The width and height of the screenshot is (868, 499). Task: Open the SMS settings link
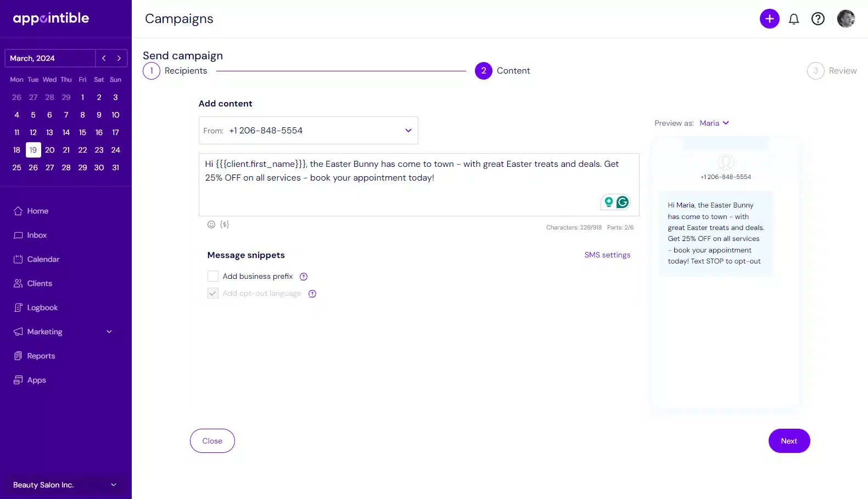click(x=607, y=255)
